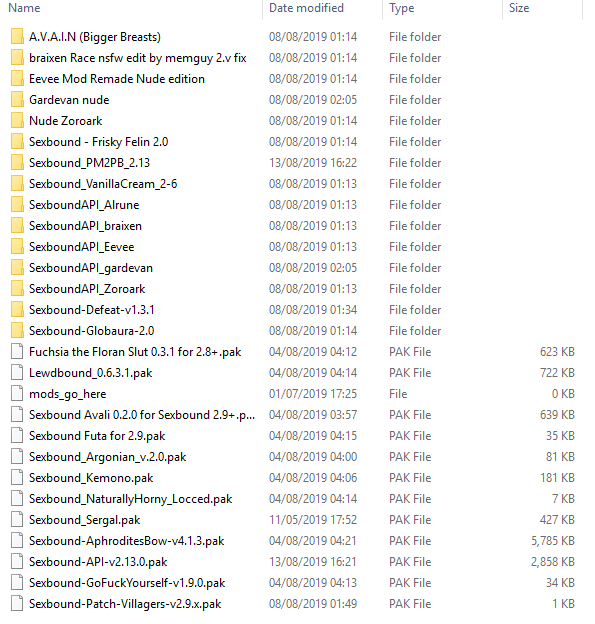
Task: Click the 01/07/2019 17:25 date cell
Action: click(x=313, y=394)
